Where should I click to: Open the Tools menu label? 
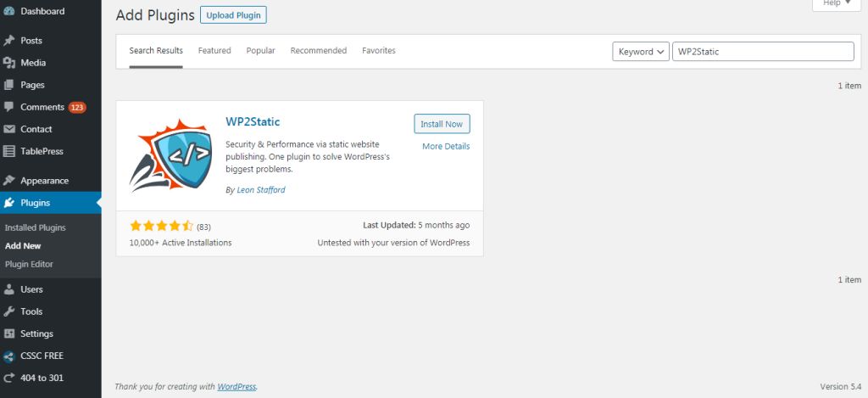[x=31, y=311]
